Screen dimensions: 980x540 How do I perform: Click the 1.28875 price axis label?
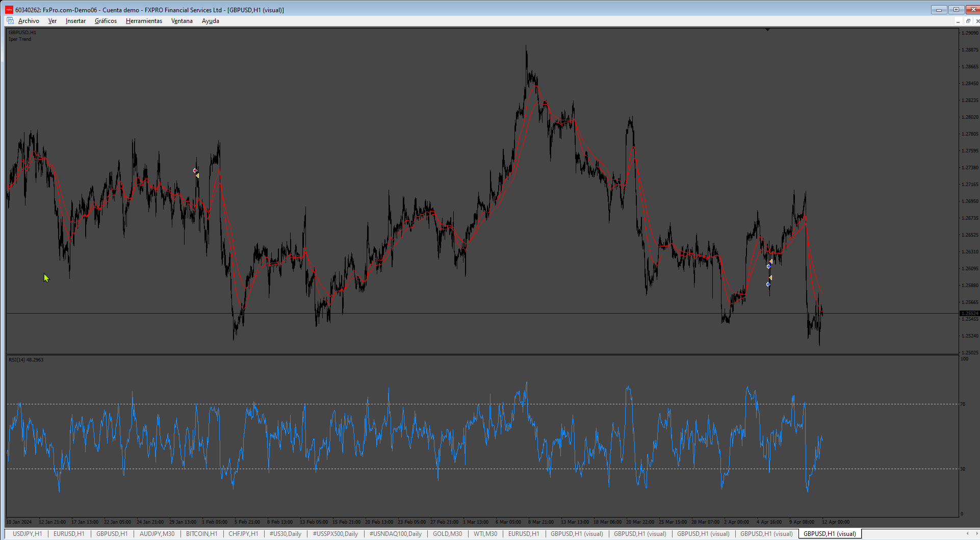970,50
